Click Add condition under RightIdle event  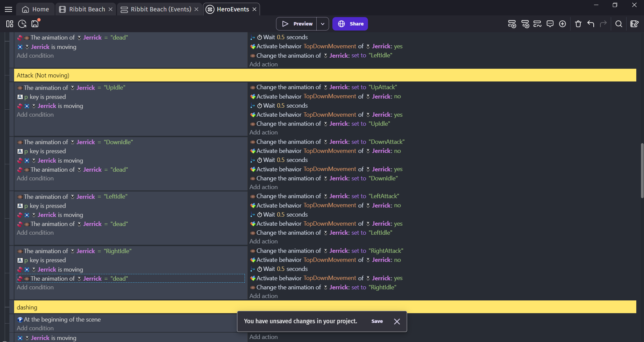(x=35, y=287)
